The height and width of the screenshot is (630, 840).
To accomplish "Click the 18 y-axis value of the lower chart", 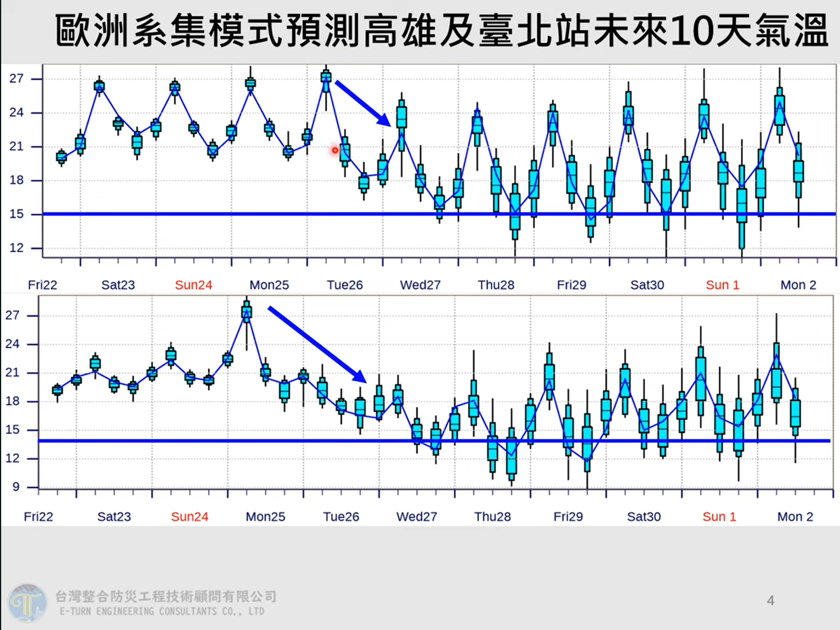I will [x=12, y=401].
